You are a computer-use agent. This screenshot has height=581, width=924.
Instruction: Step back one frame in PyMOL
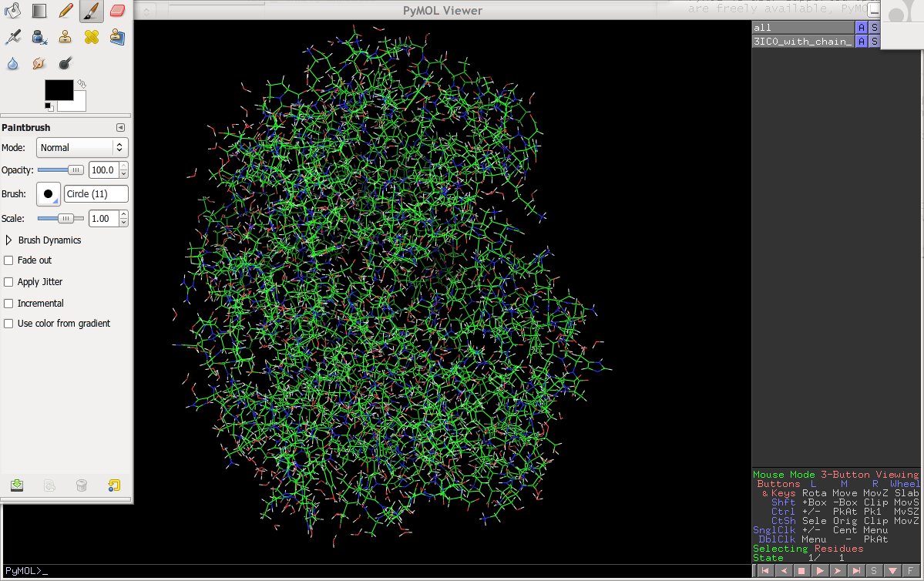[783, 570]
